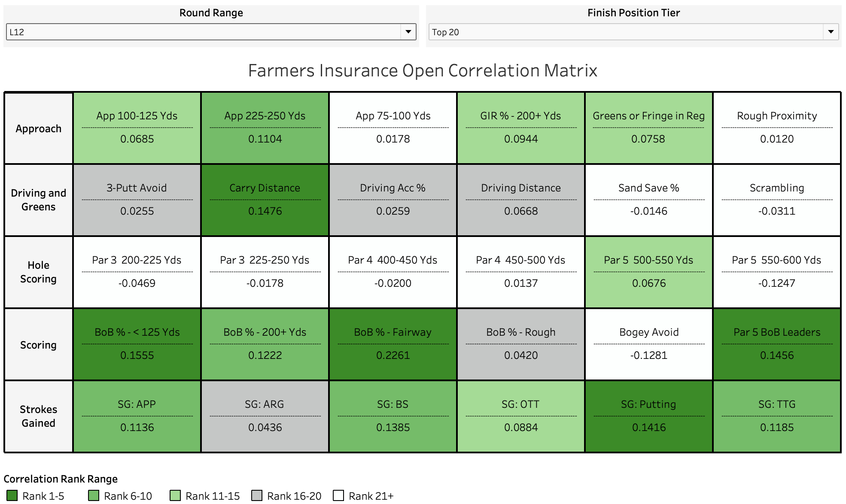Select the Greens or Fringe in Reg cell
846x504 pixels.
coord(649,128)
